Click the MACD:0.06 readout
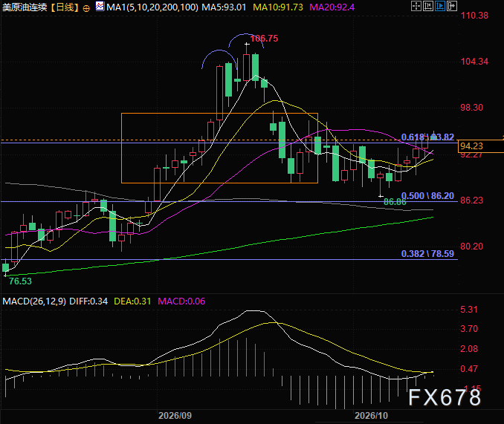Viewport: 504px width, 424px height. point(181,301)
